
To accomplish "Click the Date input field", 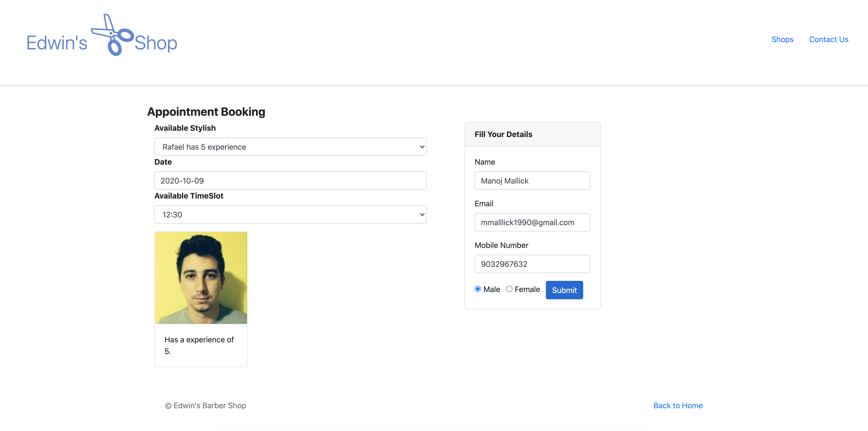I will 290,181.
